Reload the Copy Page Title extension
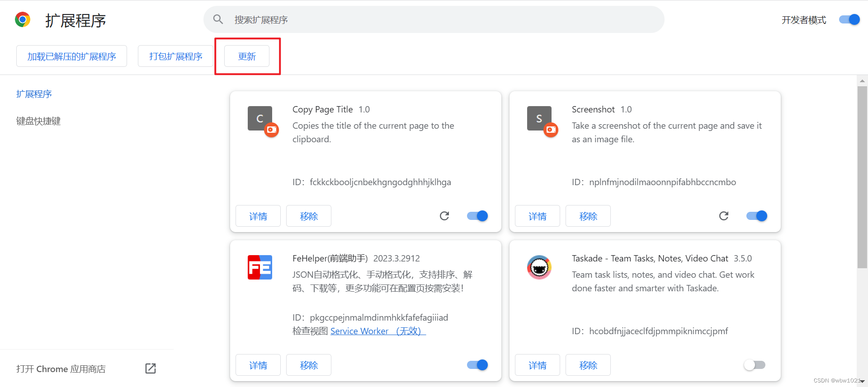868x387 pixels. coord(444,216)
